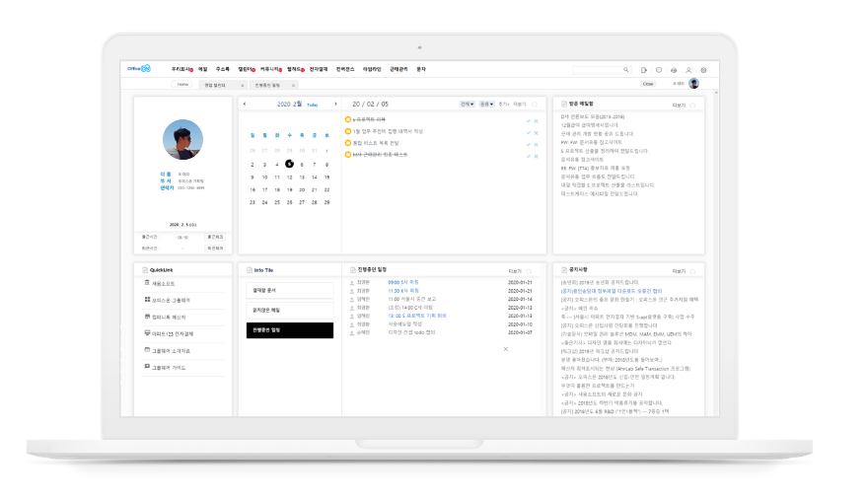Screen dimensions: 868x499
Task: Open the 전체 filter dropdown
Action: [467, 104]
